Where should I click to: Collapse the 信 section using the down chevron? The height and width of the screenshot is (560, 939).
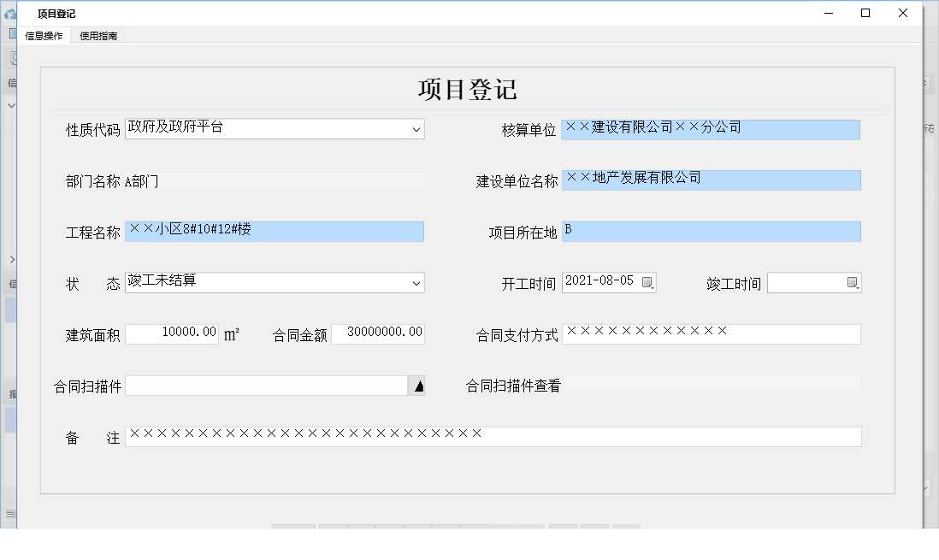[x=11, y=105]
